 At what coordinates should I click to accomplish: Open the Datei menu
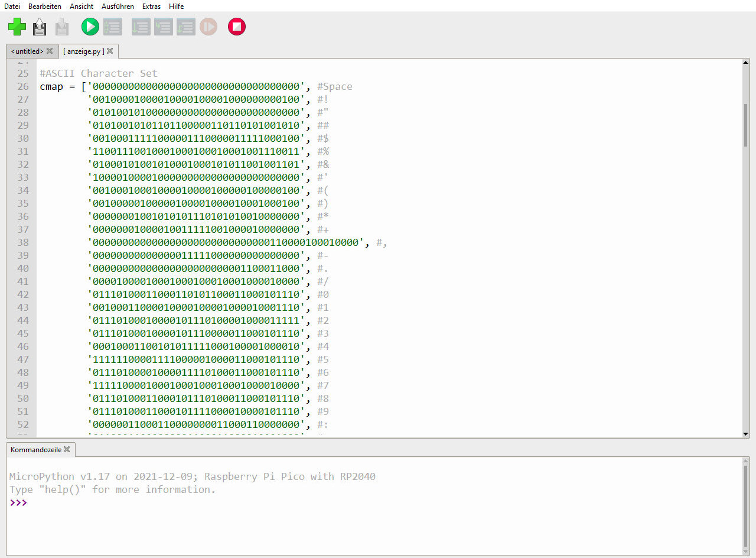12,6
